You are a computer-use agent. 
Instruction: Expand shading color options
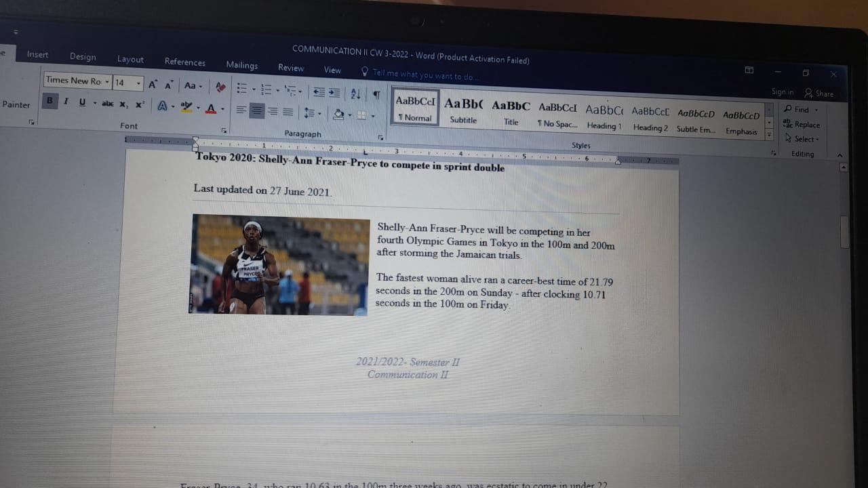(349, 115)
